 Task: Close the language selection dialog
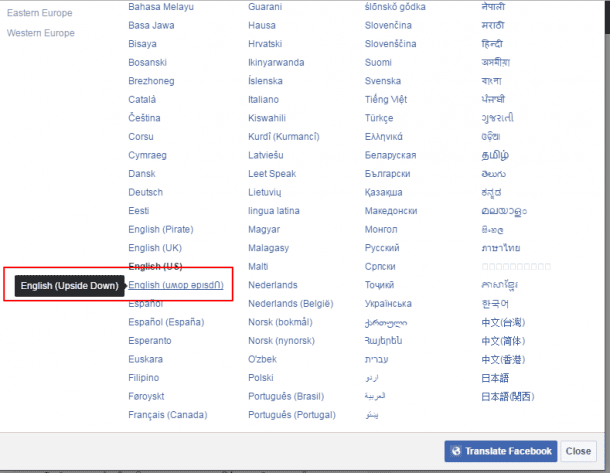[578, 451]
